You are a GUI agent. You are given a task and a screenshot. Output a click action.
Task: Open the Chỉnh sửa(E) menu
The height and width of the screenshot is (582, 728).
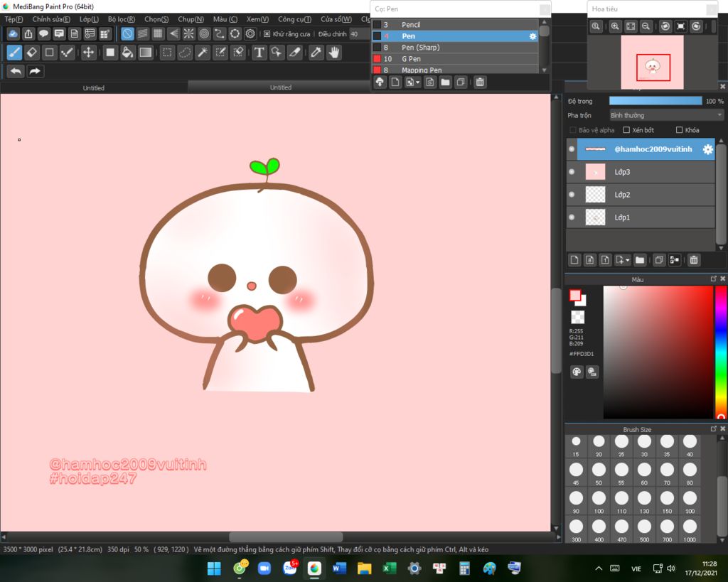(51, 19)
